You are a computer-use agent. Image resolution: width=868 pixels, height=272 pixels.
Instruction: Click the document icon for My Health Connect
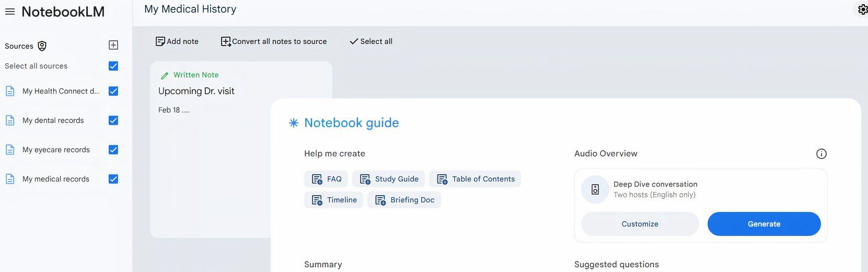pos(10,91)
